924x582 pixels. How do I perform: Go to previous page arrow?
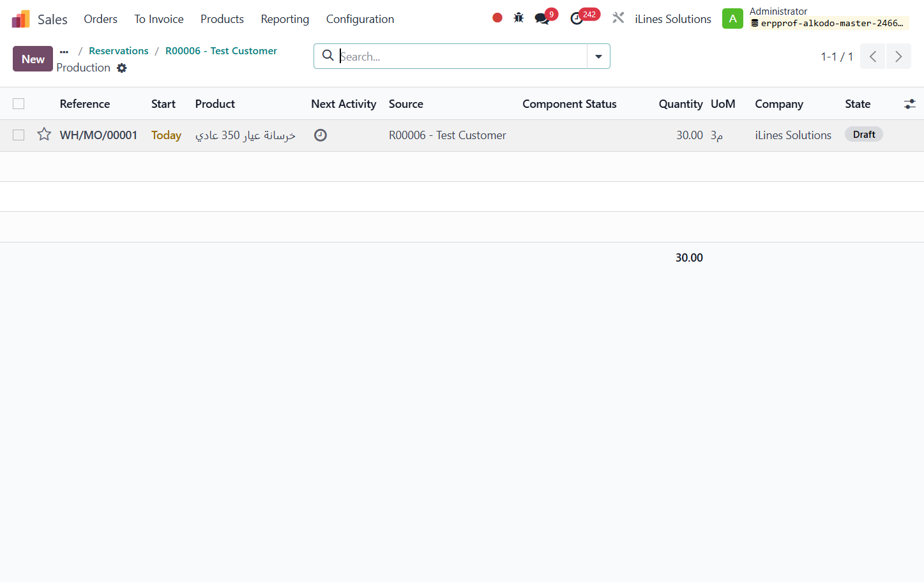tap(872, 56)
